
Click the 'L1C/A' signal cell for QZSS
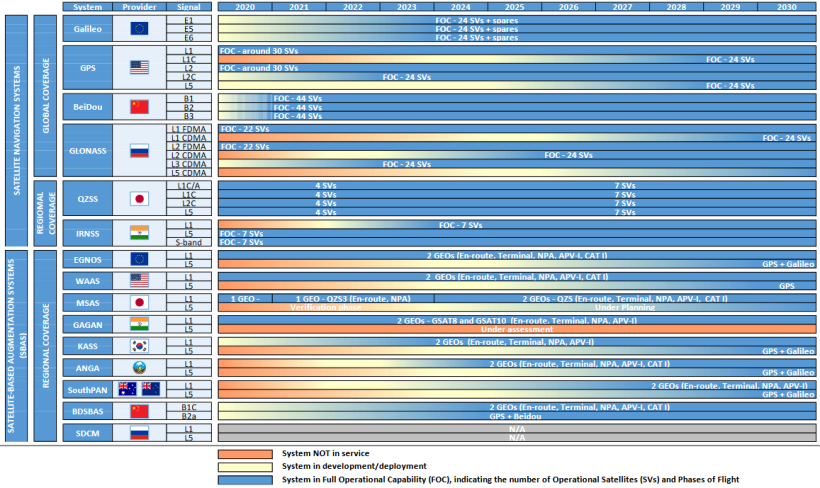point(189,186)
